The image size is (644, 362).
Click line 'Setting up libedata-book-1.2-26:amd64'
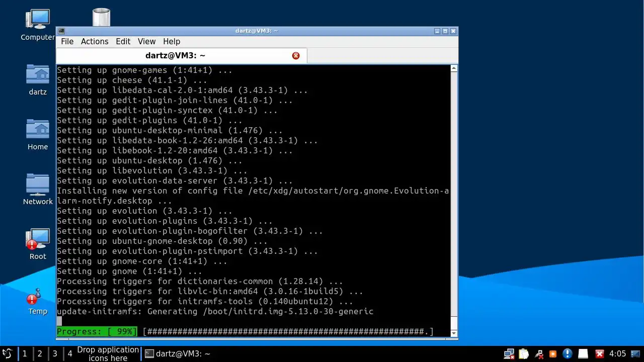pyautogui.click(x=187, y=140)
